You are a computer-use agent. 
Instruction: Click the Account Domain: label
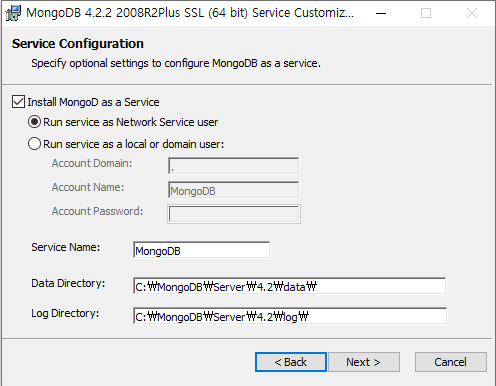click(x=92, y=163)
